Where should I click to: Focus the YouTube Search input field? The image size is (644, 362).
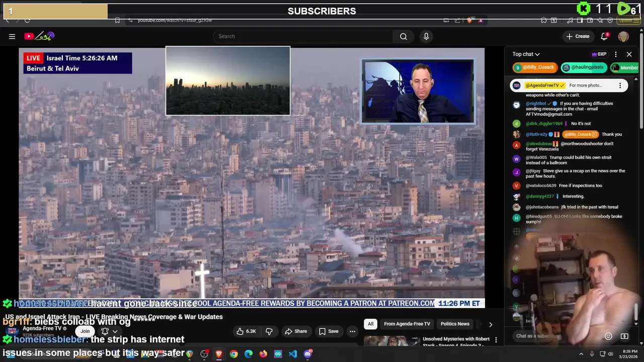tap(303, 36)
